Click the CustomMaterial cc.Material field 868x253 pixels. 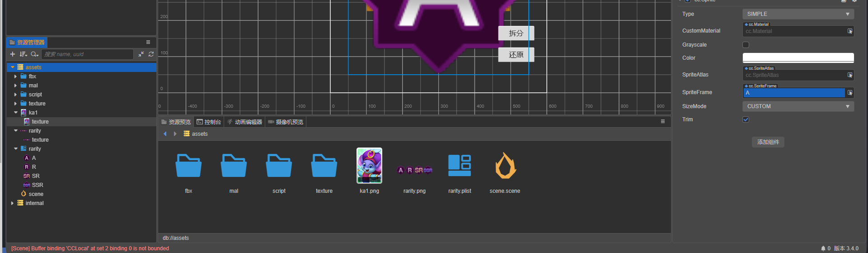[794, 31]
